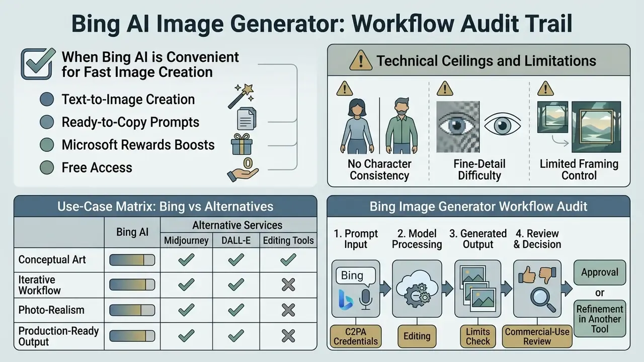Select the warning triangle above the landscape frames
The height and width of the screenshot is (362, 644).
545,89
